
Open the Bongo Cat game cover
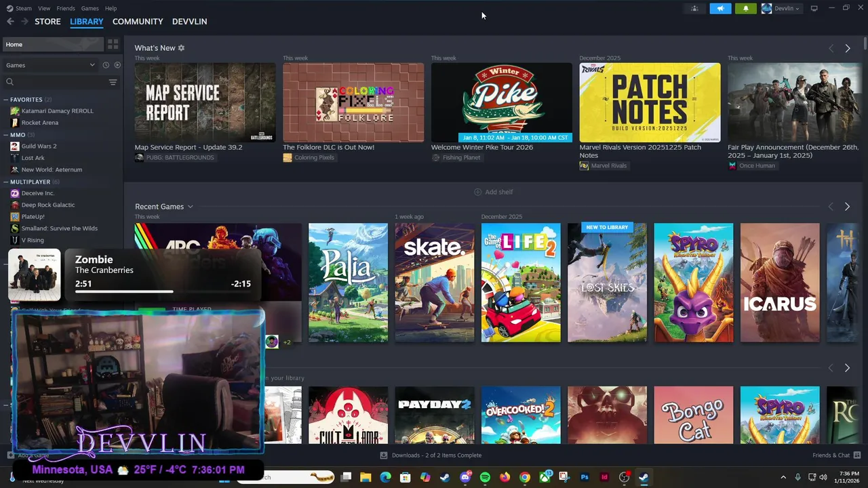[x=693, y=415]
